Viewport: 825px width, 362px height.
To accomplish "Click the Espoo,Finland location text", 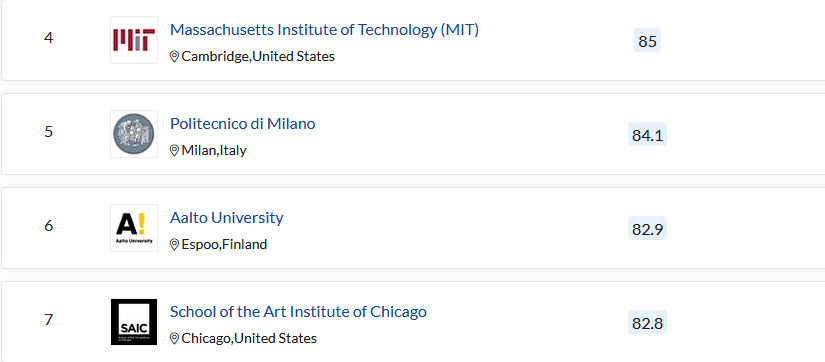I will [224, 245].
